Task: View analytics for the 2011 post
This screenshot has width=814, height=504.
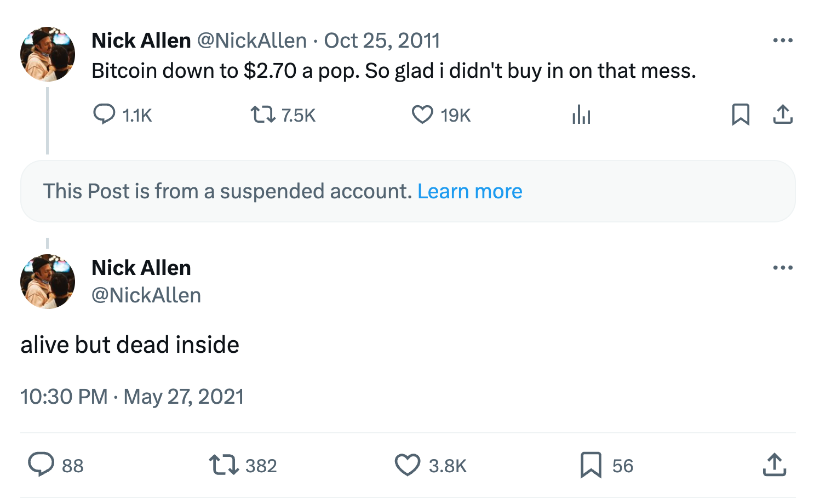Action: (581, 115)
